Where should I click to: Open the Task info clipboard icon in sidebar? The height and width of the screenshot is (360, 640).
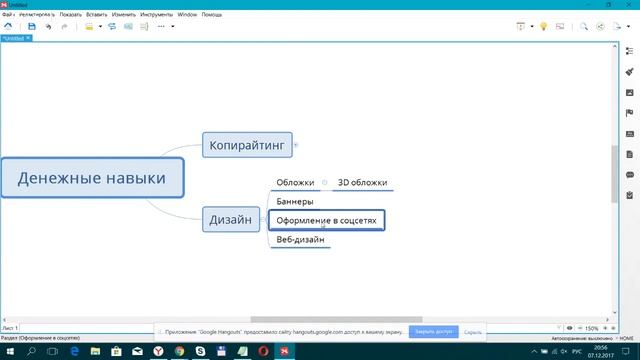(630, 195)
